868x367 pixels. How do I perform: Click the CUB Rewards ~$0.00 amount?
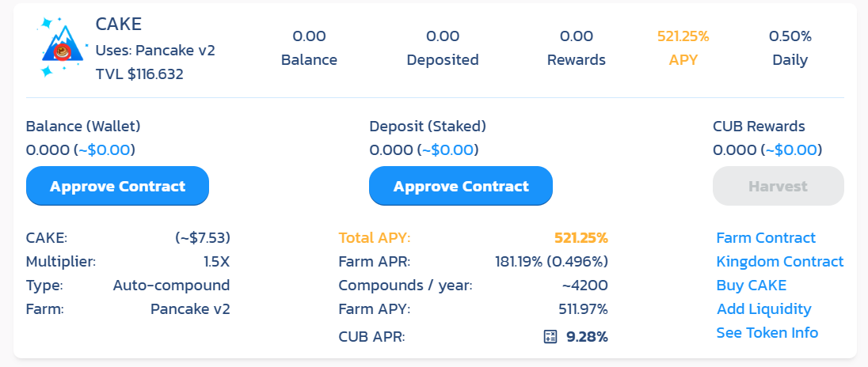click(x=792, y=150)
